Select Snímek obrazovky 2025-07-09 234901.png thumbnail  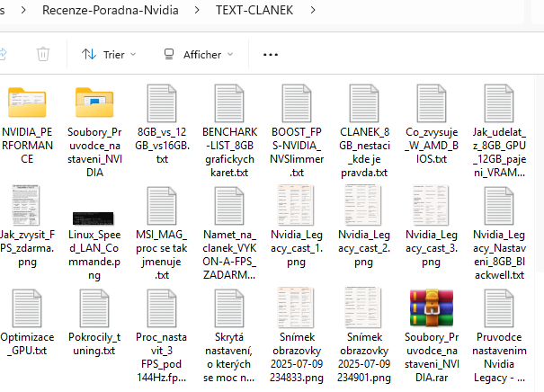pos(363,307)
